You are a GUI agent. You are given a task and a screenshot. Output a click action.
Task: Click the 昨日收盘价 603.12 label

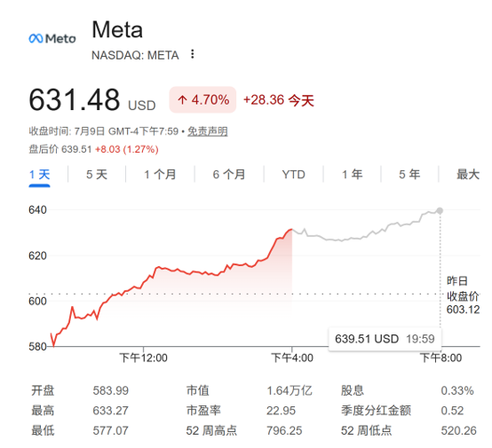pos(463,295)
